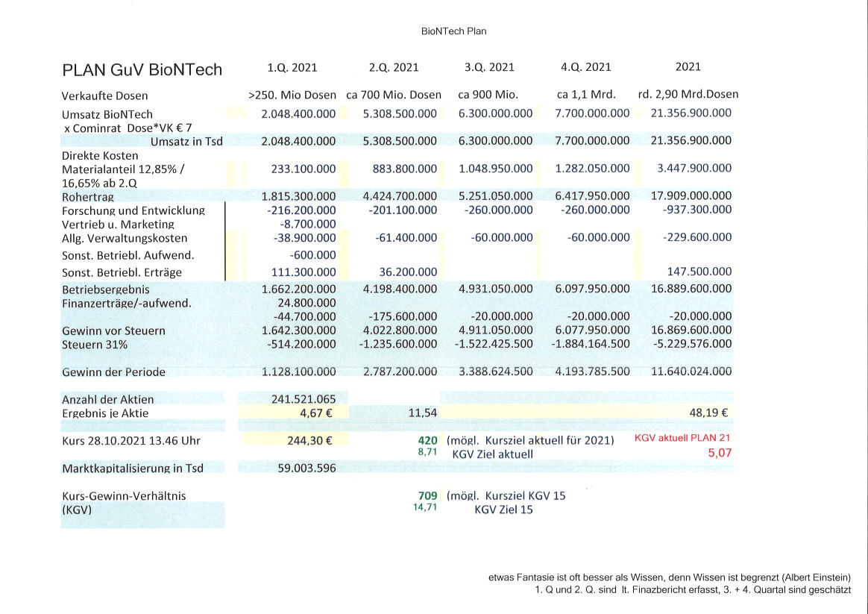Click the 'ca 900 Mio.' cell
This screenshot has height=614, width=868.
coord(488,95)
